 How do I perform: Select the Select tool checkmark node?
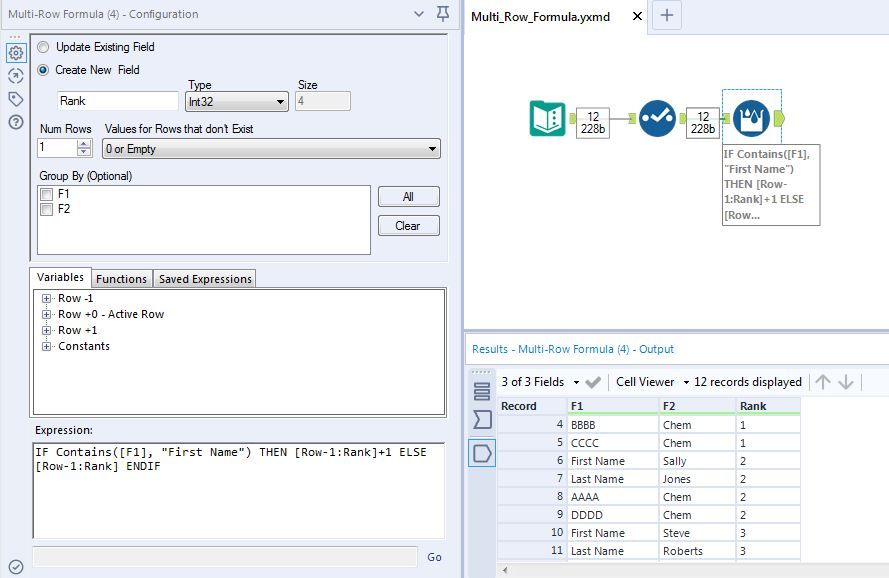(657, 119)
